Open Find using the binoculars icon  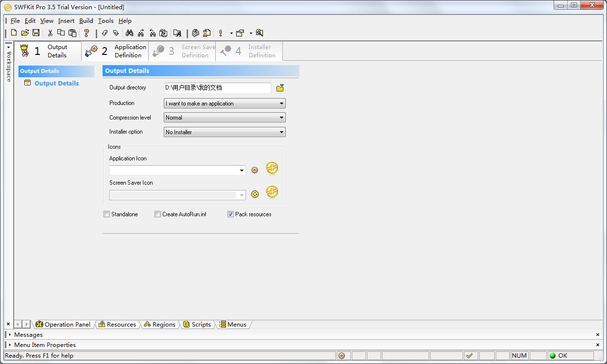[x=129, y=33]
